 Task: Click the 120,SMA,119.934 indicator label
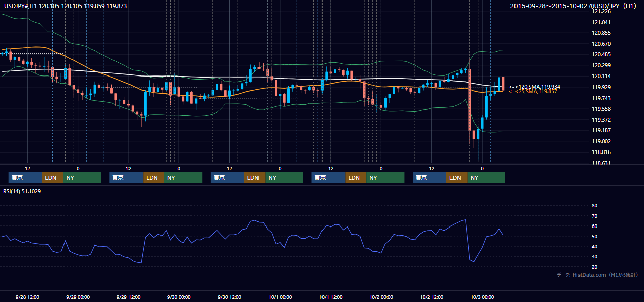tap(534, 87)
